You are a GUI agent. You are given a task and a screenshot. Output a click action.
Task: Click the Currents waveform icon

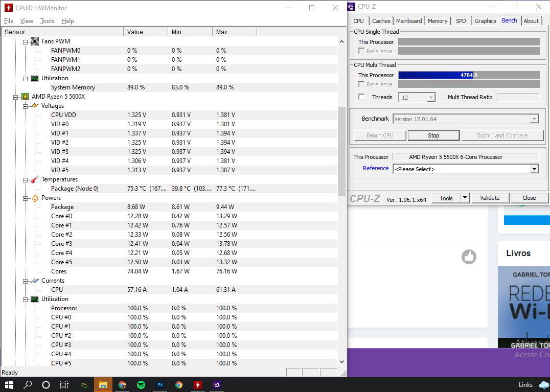coord(34,281)
